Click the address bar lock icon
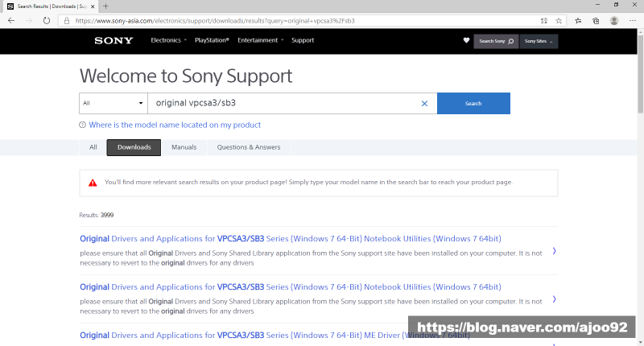The width and height of the screenshot is (644, 346). click(67, 21)
